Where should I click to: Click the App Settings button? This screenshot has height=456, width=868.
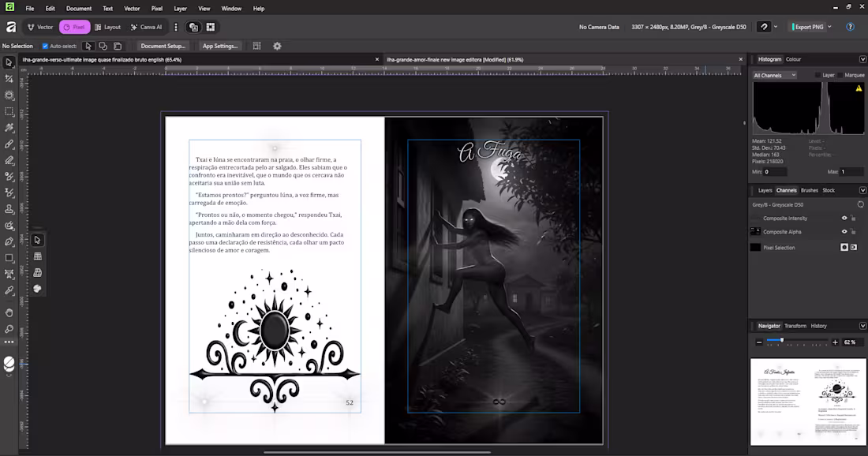point(219,45)
